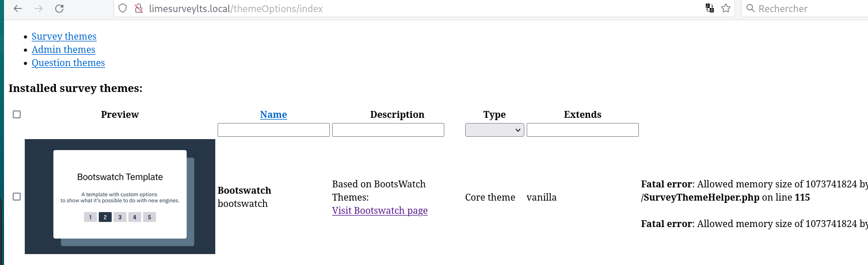868x265 pixels.
Task: Open the Survey themes tab link
Action: [64, 36]
